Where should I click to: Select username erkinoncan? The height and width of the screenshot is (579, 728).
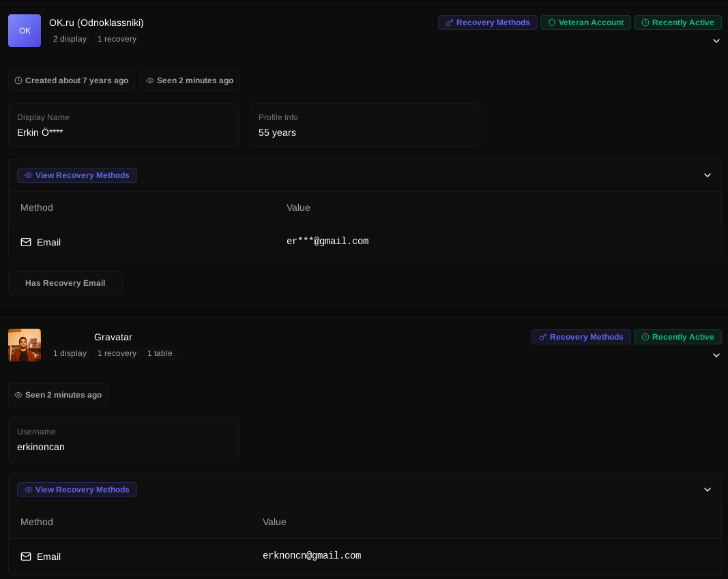tap(41, 447)
